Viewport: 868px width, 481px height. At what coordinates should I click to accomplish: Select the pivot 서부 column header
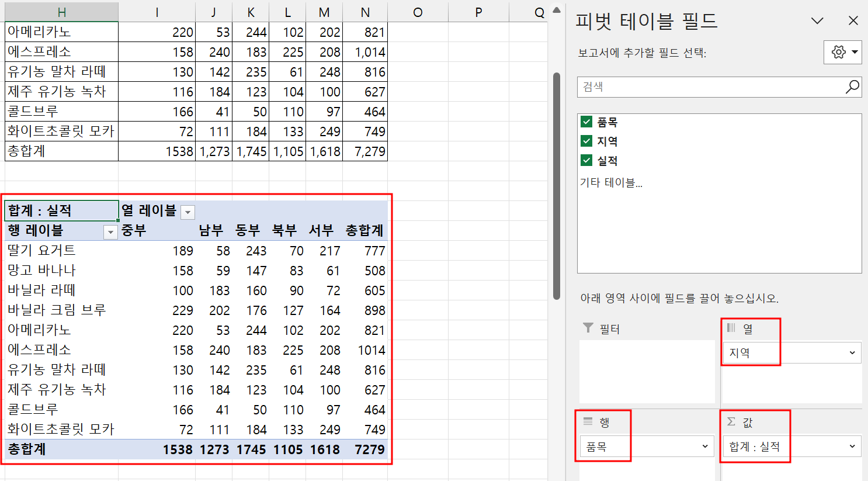tap(324, 230)
